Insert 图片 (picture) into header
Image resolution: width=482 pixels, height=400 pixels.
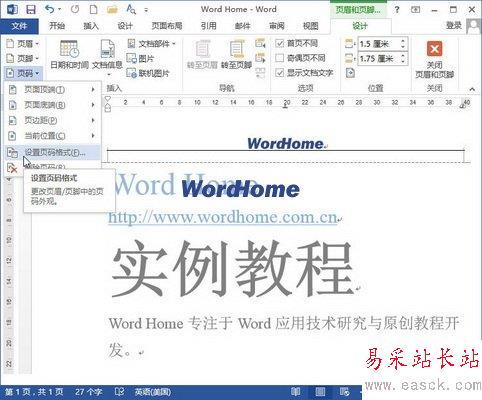tap(140, 58)
